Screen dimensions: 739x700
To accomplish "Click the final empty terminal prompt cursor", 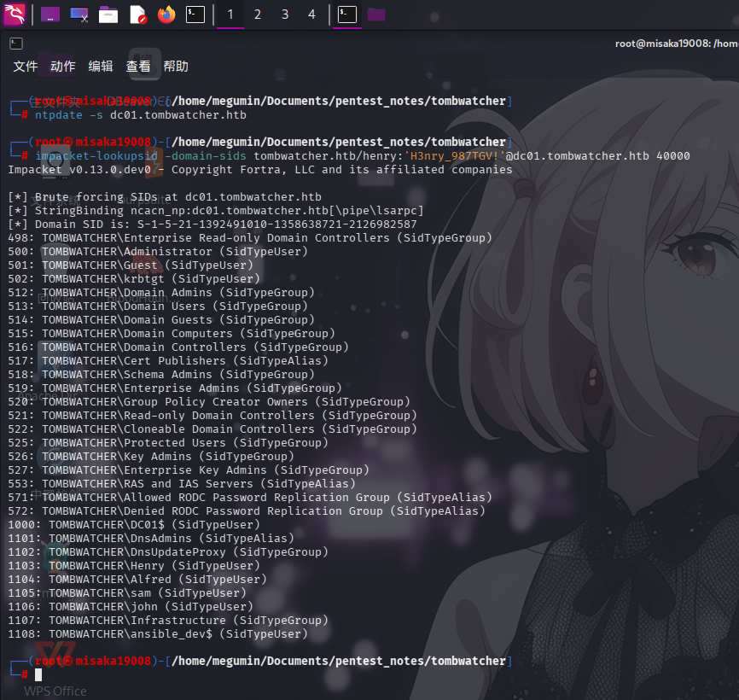I will 38,675.
